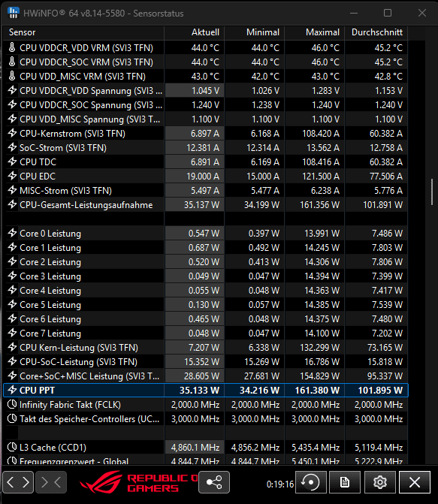Click lightning icon of Core 3 Leistung

pyautogui.click(x=12, y=276)
